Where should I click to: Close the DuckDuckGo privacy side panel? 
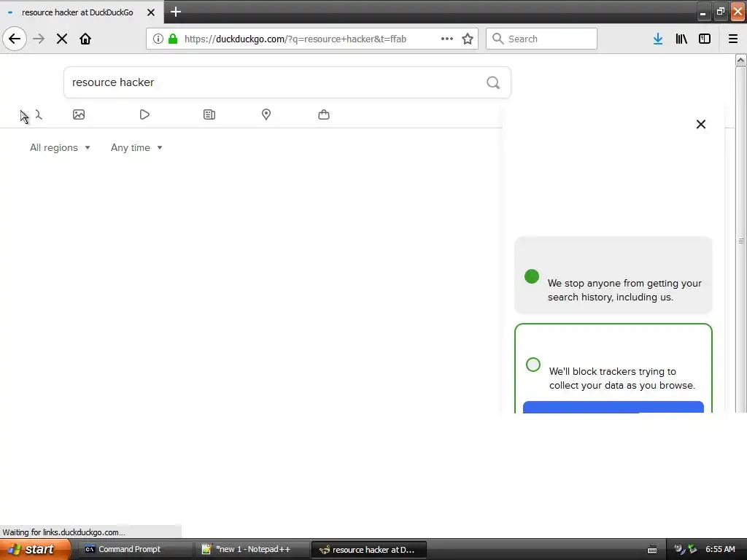pyautogui.click(x=701, y=124)
